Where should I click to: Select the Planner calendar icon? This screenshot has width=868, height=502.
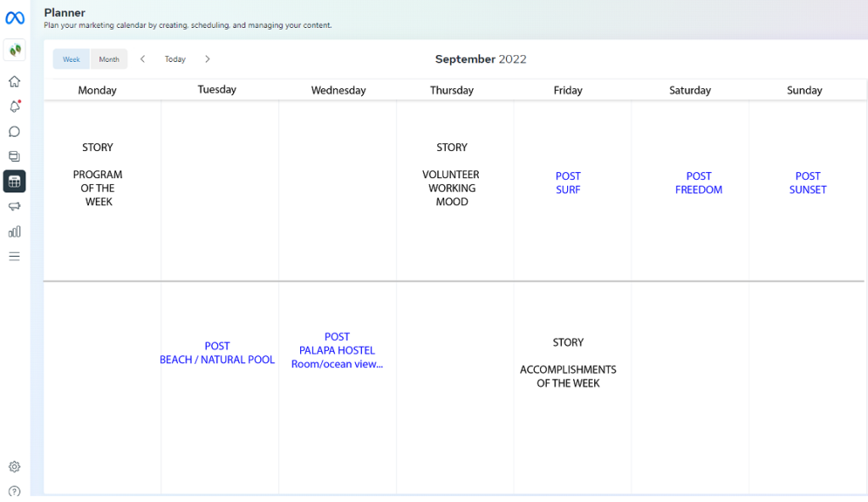14,181
